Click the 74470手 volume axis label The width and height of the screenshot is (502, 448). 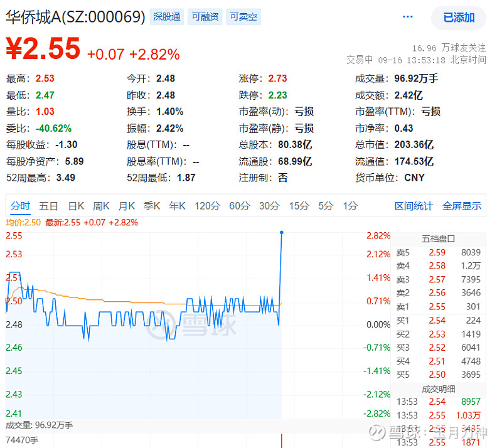22,440
